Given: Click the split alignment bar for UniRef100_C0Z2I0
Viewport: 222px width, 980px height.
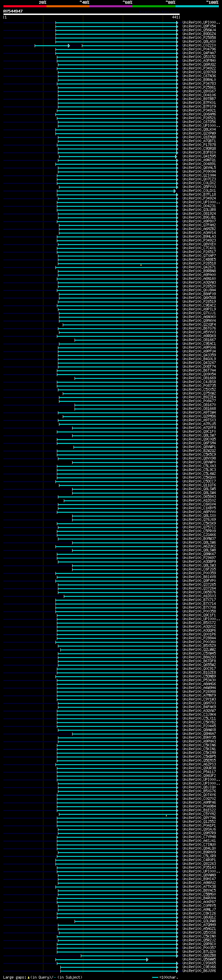Looking at the screenshot, I should (106, 46).
